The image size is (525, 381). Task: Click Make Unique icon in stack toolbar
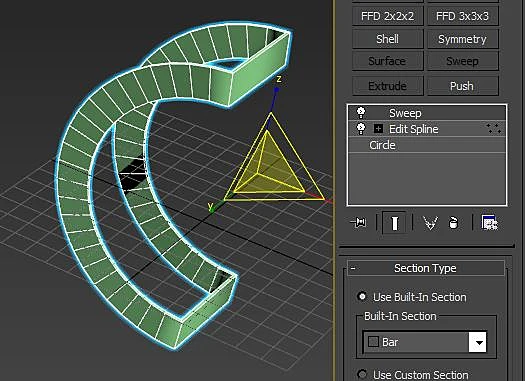click(430, 222)
